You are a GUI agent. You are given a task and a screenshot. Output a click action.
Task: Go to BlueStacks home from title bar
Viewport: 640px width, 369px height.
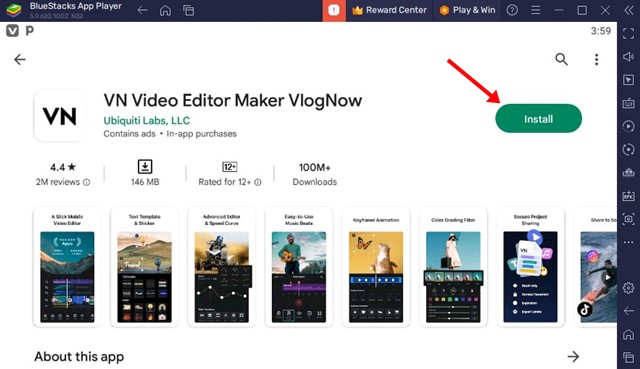(165, 10)
